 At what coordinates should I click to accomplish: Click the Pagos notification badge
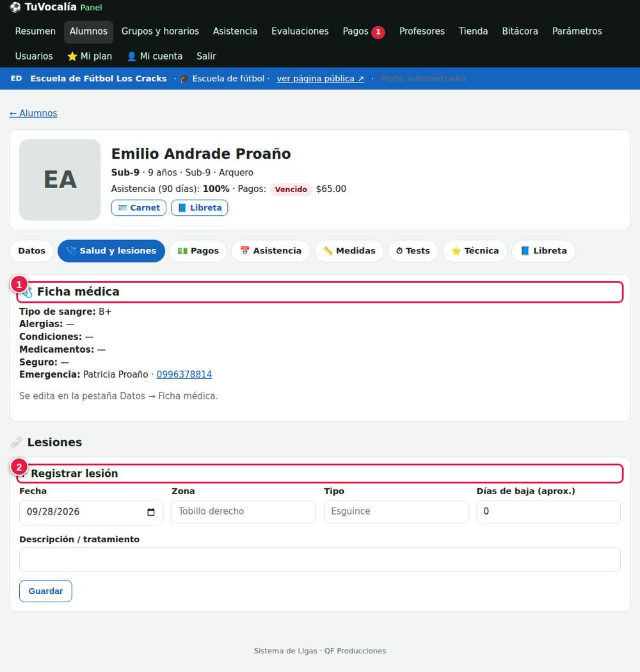coord(378,32)
